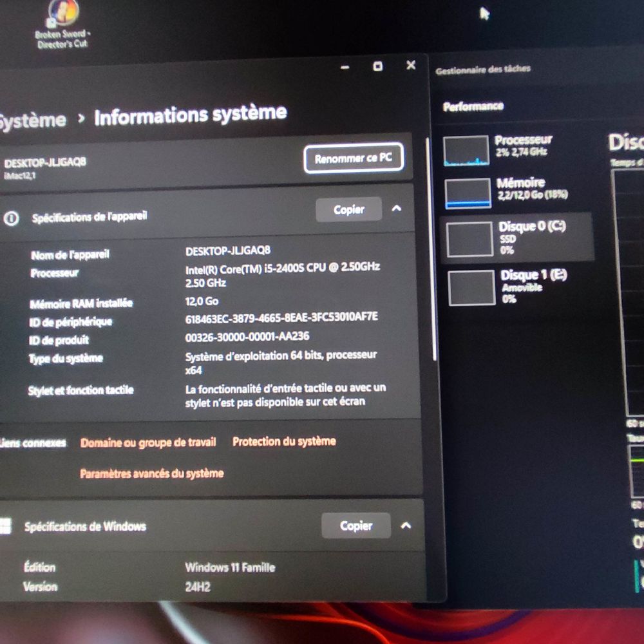Minimize the Settings window
Screen dimensions: 644x644
click(x=345, y=68)
